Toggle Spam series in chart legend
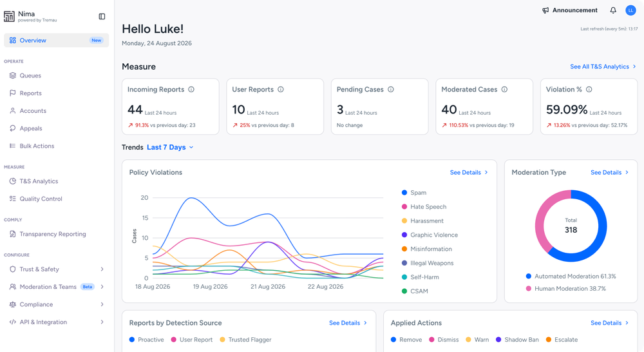The image size is (644, 352). click(x=414, y=193)
